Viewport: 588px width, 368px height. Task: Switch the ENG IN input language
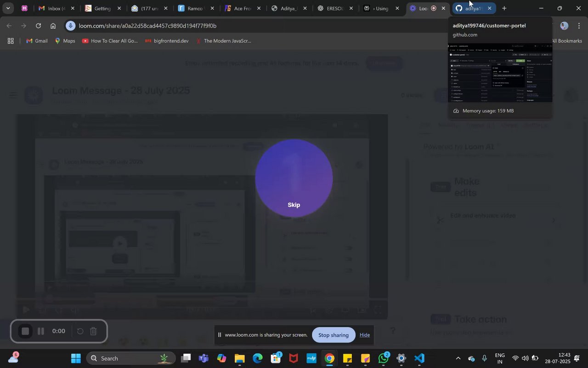(x=499, y=358)
